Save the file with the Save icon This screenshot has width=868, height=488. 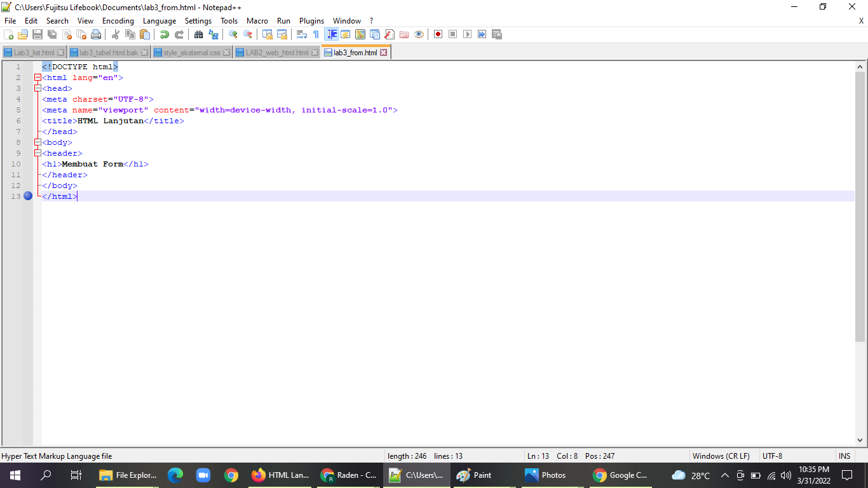[37, 34]
